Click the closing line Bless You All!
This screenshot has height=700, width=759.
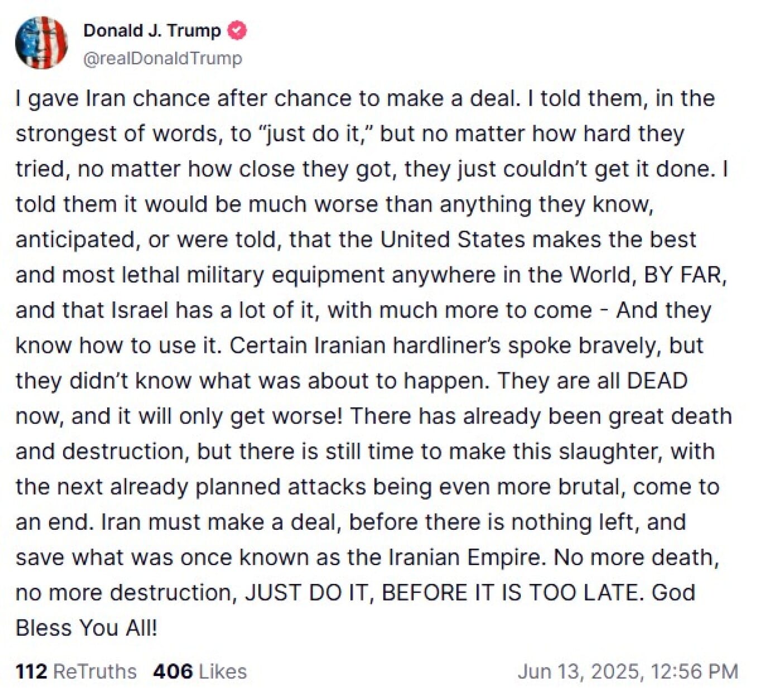(87, 628)
